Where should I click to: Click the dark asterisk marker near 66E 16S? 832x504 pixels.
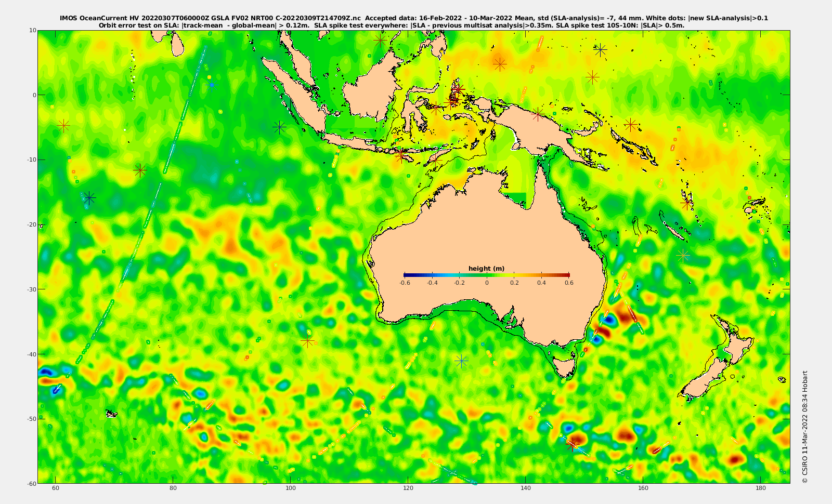(x=89, y=197)
